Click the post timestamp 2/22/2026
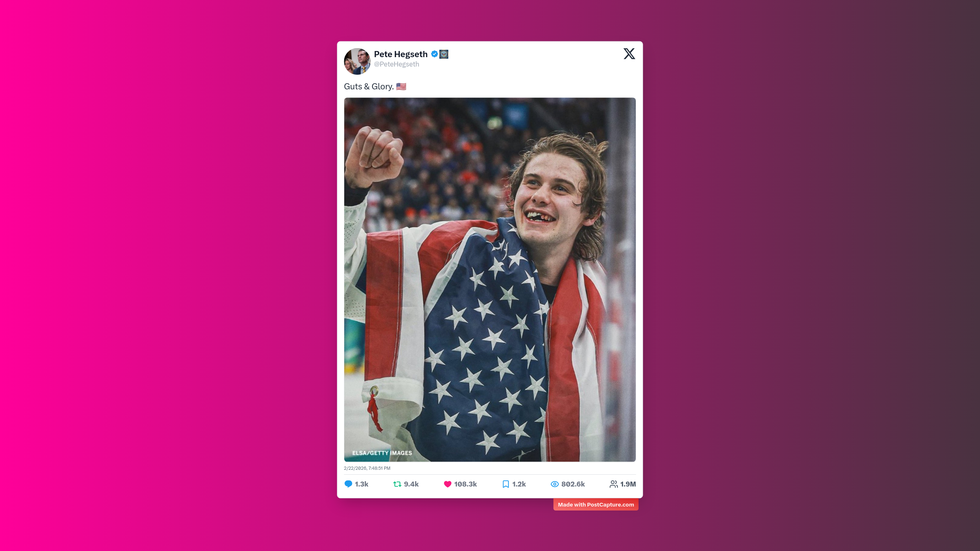The height and width of the screenshot is (551, 980). click(x=367, y=468)
